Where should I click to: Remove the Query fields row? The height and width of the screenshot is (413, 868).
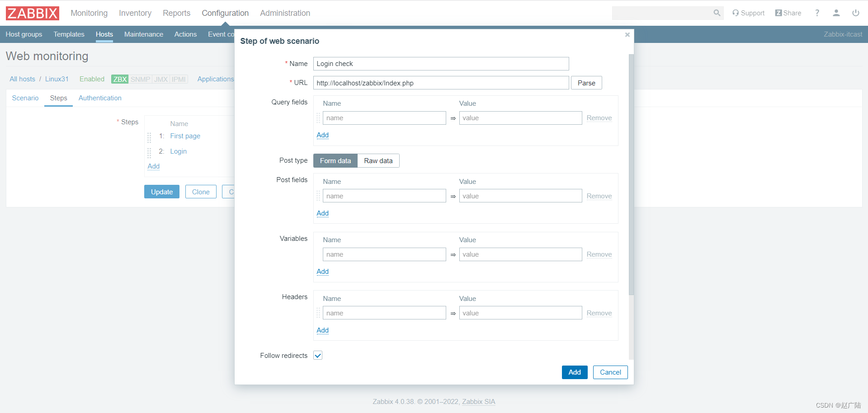pyautogui.click(x=599, y=118)
